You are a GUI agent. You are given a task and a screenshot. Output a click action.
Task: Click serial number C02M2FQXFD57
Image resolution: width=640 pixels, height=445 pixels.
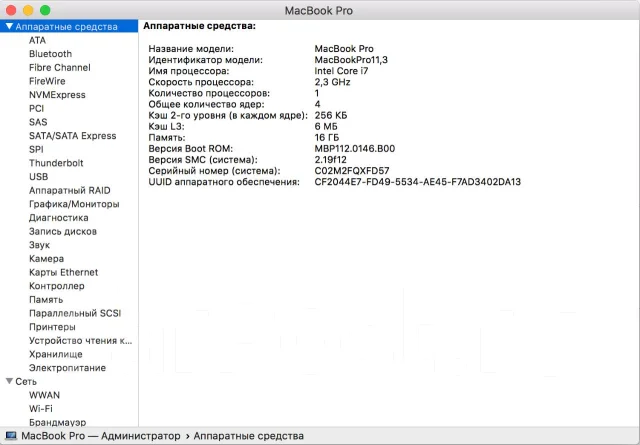(351, 171)
